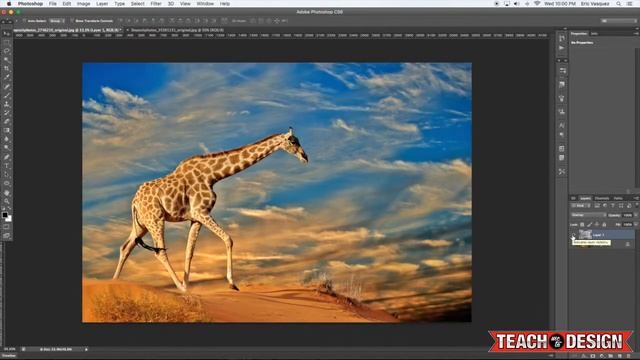Select the Pen tool
This screenshot has height=360, width=640.
(x=6, y=157)
